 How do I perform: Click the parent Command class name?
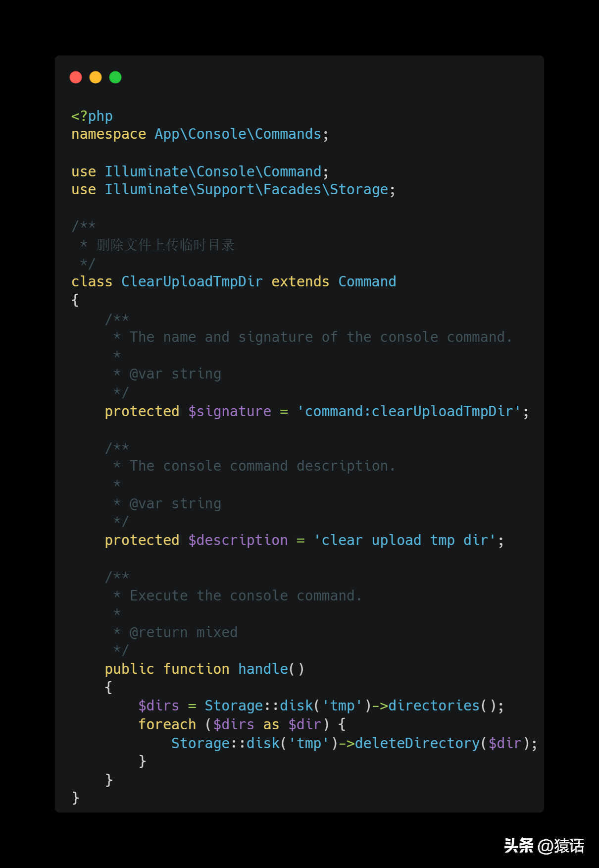(x=367, y=281)
